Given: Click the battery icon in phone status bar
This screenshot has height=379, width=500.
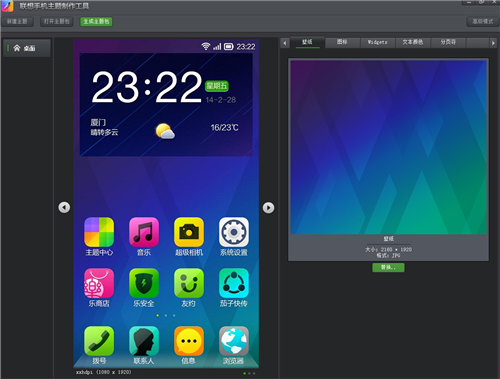Looking at the screenshot, I should pos(229,46).
